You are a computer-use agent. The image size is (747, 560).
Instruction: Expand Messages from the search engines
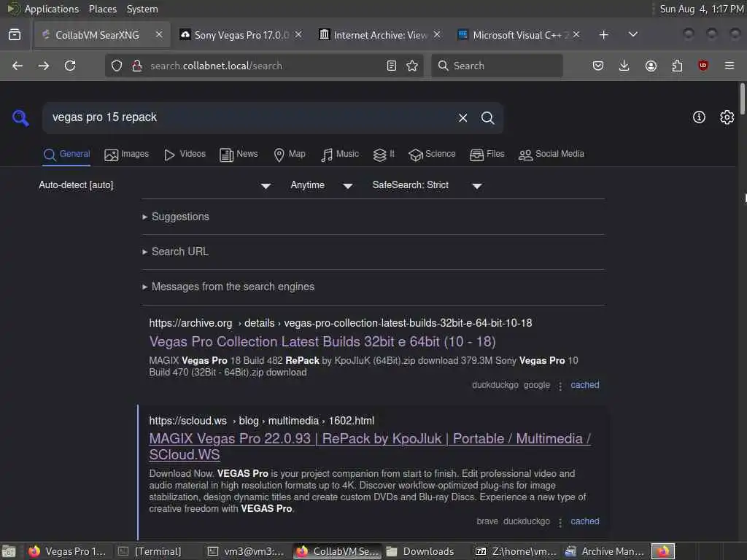coord(233,287)
